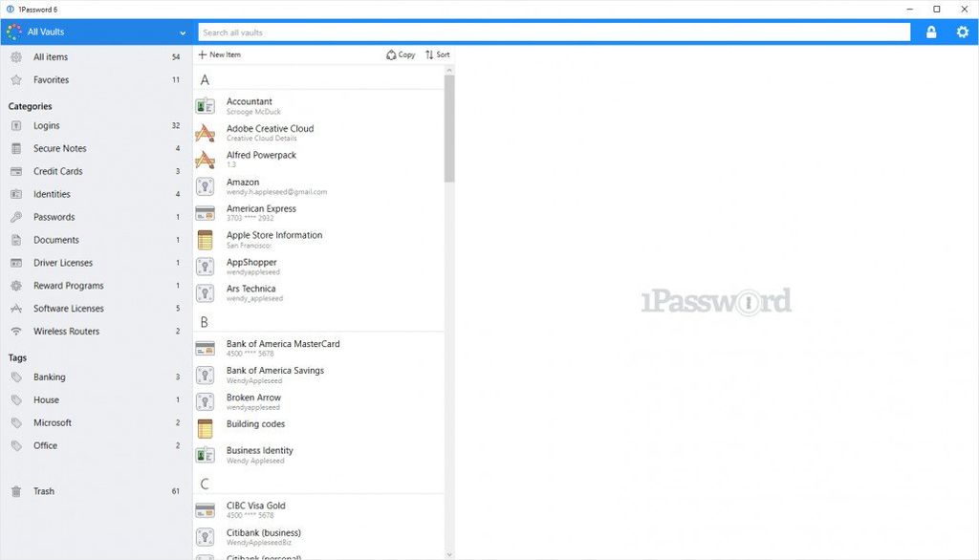Image resolution: width=979 pixels, height=560 pixels.
Task: Open the Copy menu in the item list
Action: click(x=400, y=54)
